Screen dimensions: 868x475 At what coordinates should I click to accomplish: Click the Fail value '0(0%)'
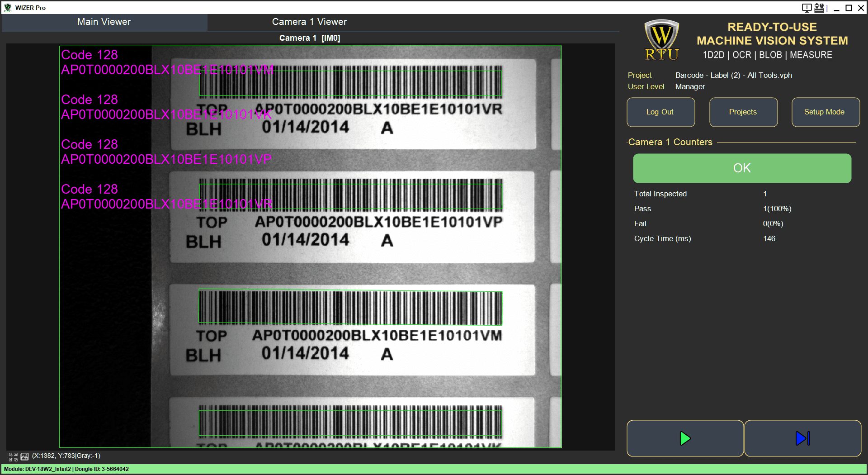click(773, 223)
